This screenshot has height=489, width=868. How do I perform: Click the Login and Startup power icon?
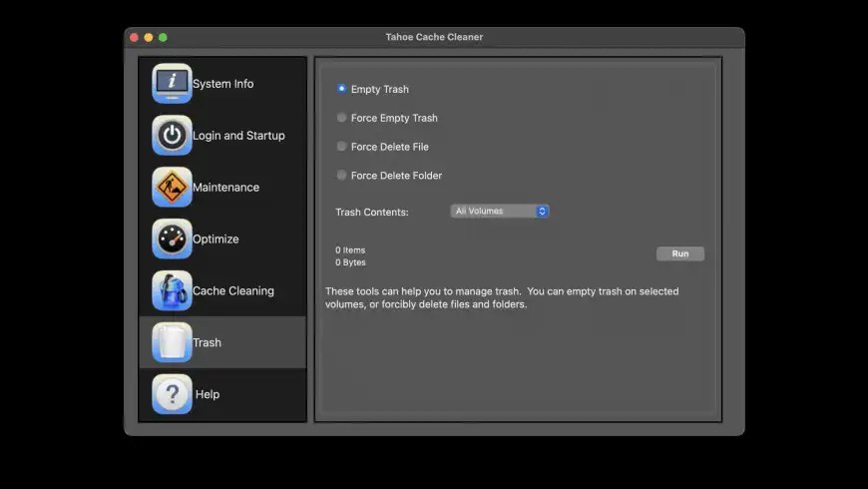172,135
